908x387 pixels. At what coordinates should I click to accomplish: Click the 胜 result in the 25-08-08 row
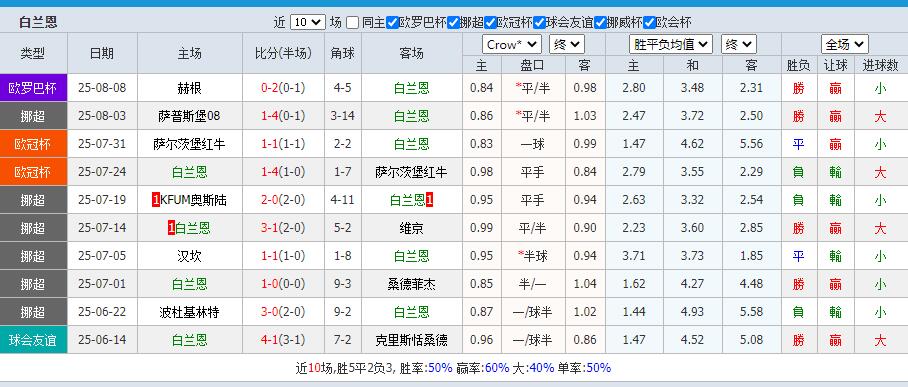799,88
